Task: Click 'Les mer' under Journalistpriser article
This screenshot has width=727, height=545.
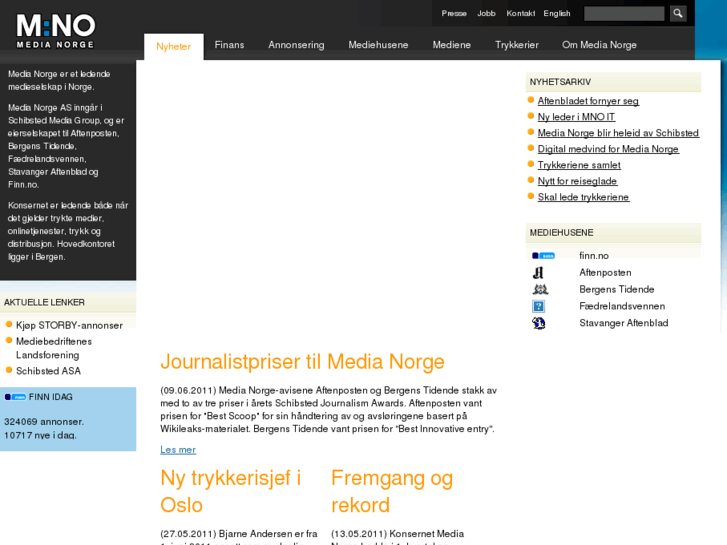Action: (x=178, y=450)
